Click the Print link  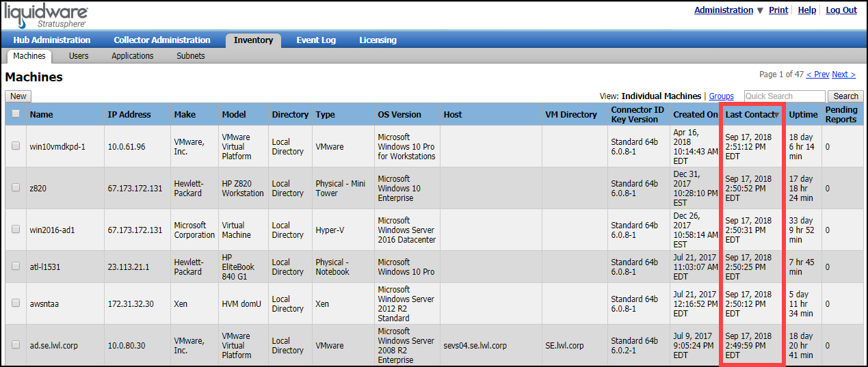click(778, 10)
